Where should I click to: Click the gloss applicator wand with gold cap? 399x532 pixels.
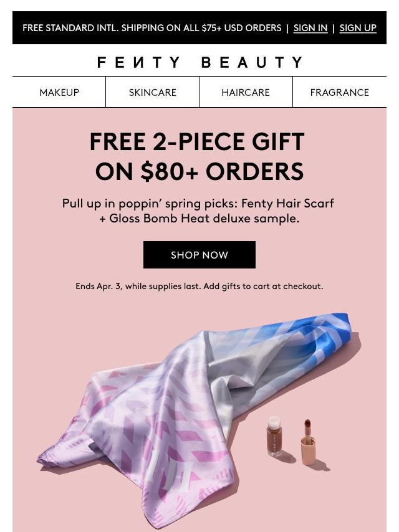coord(308,442)
